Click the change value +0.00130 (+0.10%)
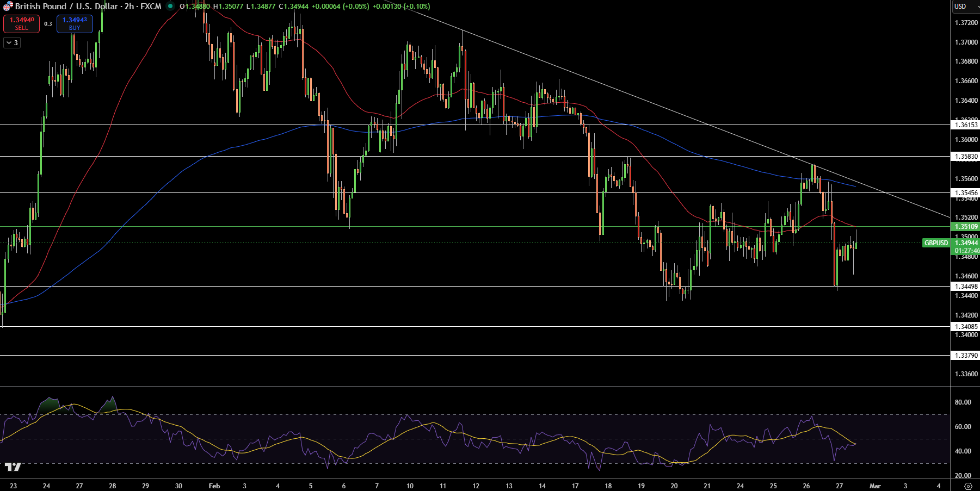This screenshot has width=980, height=491. [401, 7]
